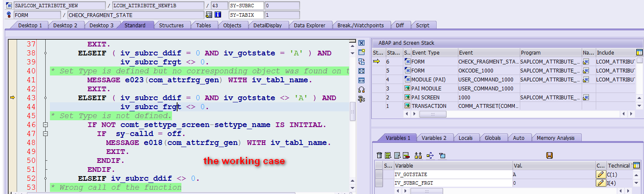
Task: Click the horizontal maximize arrow icon in side strip
Action: (361, 80)
